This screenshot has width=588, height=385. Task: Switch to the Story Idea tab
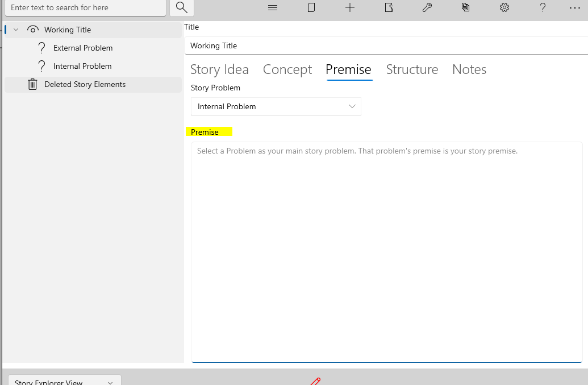[219, 69]
